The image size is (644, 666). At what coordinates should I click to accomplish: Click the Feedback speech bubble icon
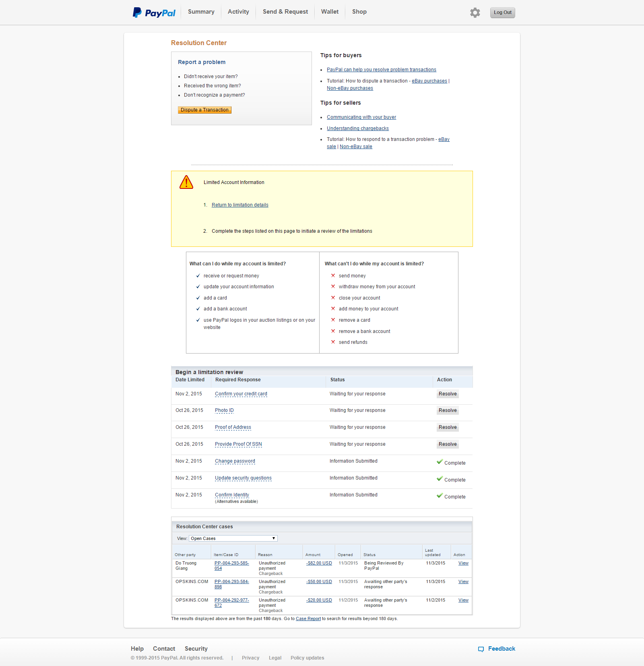(x=481, y=649)
